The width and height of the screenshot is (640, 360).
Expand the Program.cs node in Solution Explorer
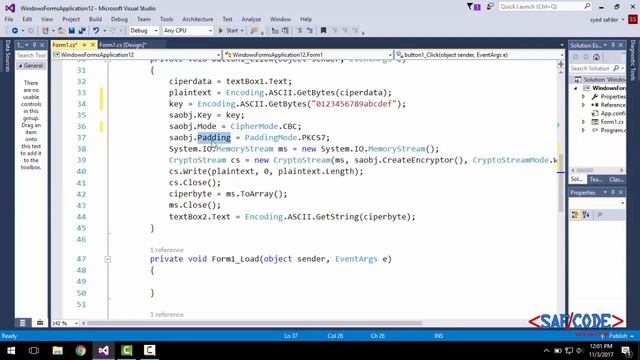tap(583, 130)
